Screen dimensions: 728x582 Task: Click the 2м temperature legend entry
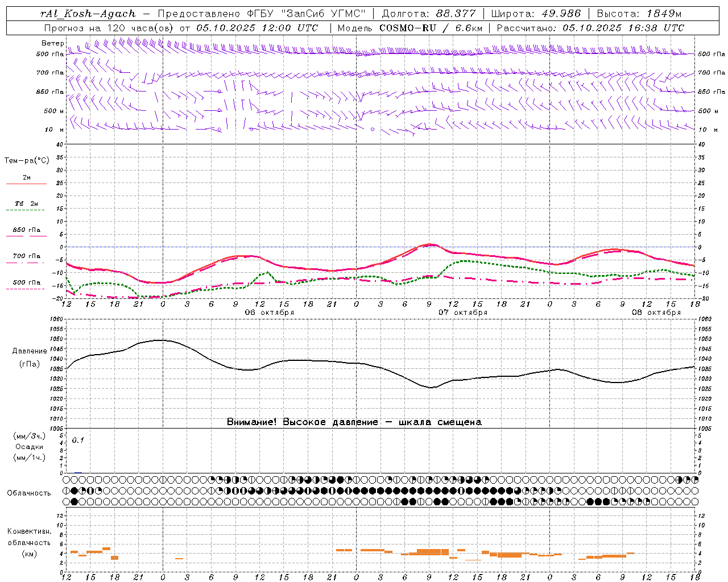[x=27, y=178]
